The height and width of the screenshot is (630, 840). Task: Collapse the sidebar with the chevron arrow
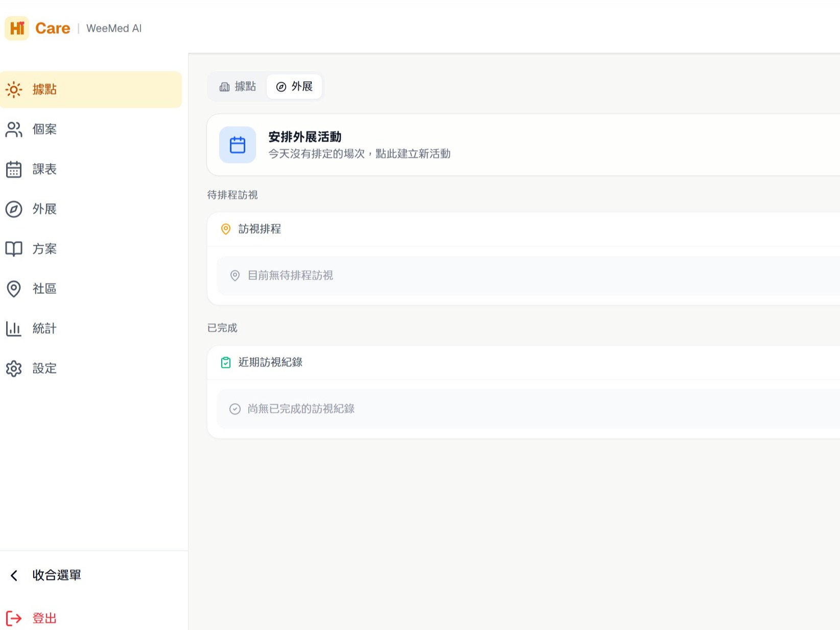pos(14,576)
